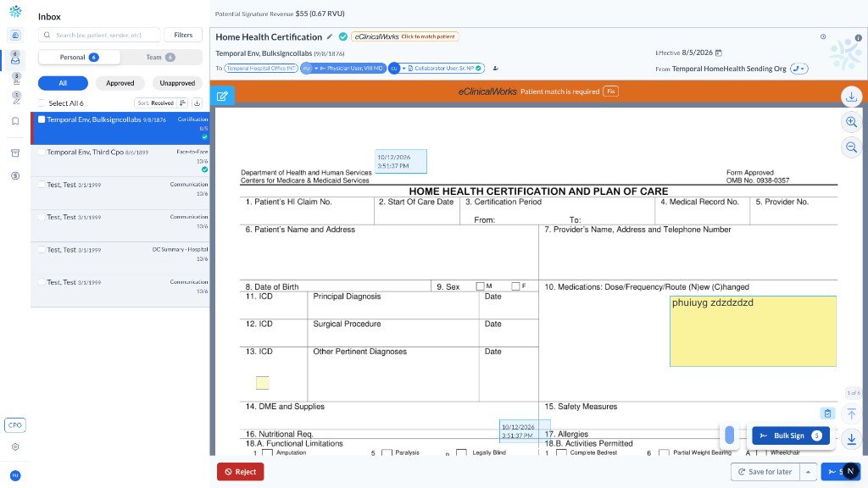The width and height of the screenshot is (868, 488).
Task: Click the clipboard check icon on document
Action: point(827,413)
